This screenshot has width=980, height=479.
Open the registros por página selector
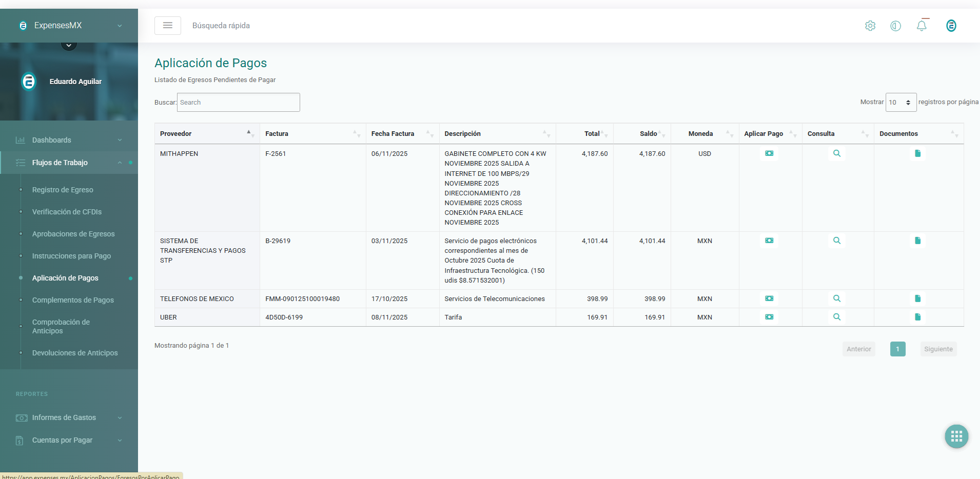[x=900, y=102]
